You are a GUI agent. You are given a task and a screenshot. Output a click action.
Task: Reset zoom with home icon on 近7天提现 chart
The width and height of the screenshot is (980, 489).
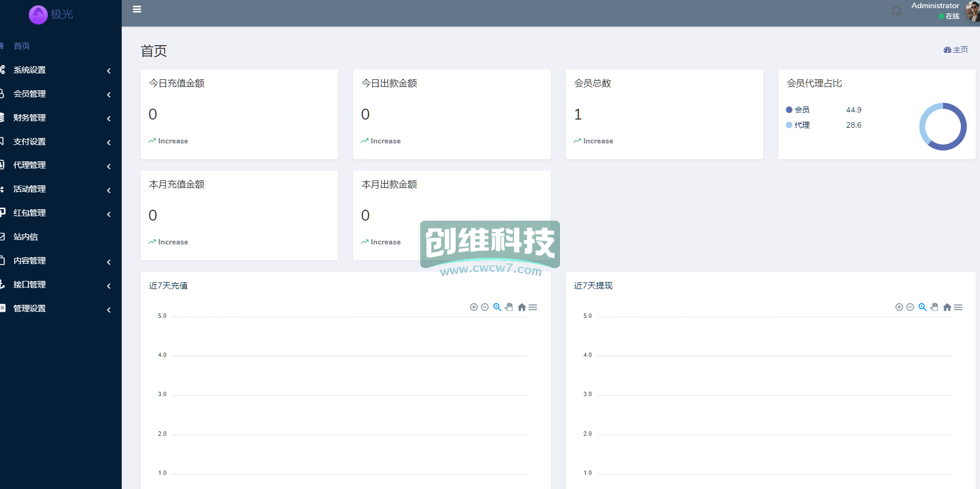(947, 307)
